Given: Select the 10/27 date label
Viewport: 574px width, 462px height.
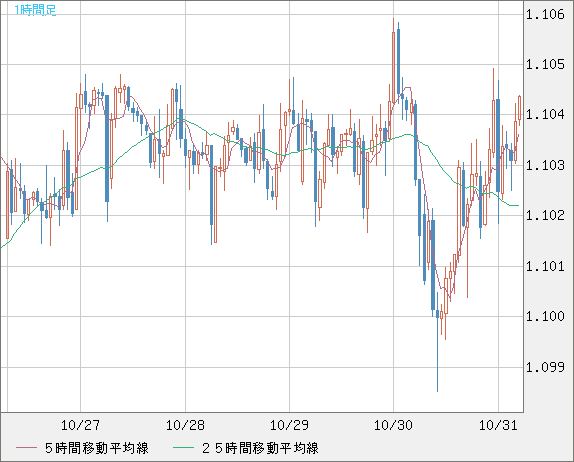Looking at the screenshot, I should (x=80, y=425).
